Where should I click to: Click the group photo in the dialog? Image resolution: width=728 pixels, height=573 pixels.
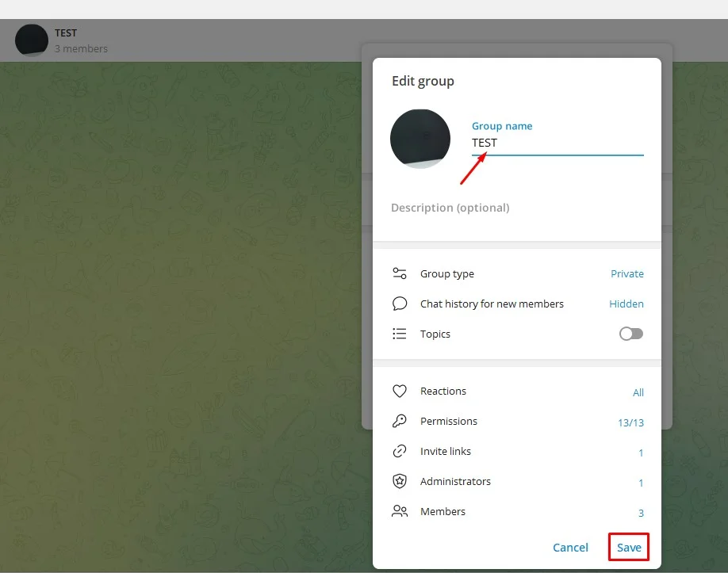tap(420, 139)
